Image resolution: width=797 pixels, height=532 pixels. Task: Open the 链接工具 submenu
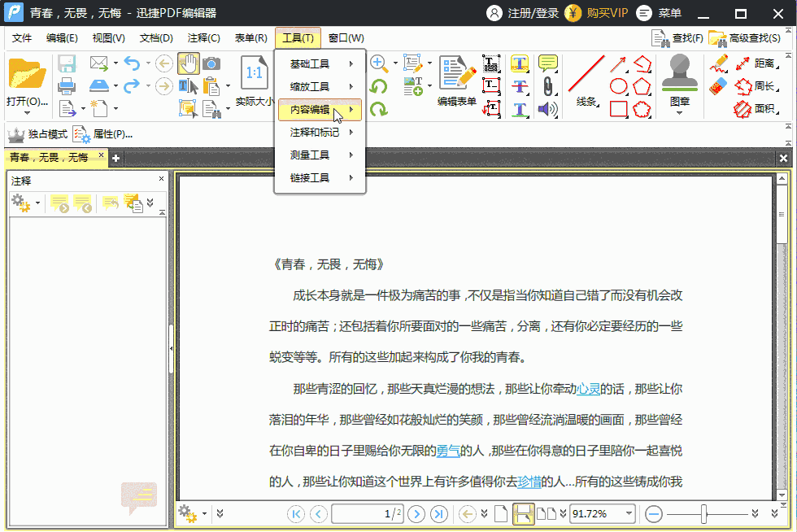pos(320,178)
